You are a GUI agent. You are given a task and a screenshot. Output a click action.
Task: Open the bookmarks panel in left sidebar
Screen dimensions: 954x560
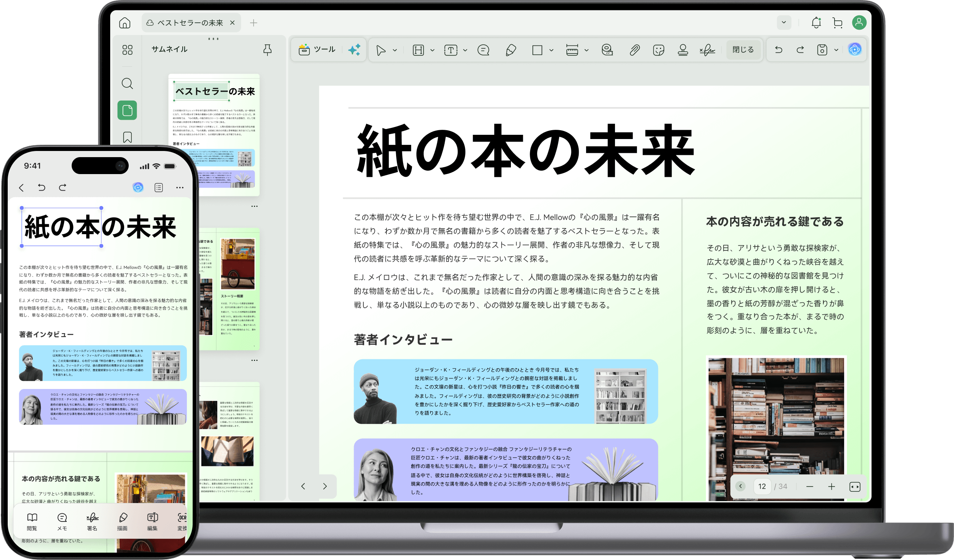127,137
